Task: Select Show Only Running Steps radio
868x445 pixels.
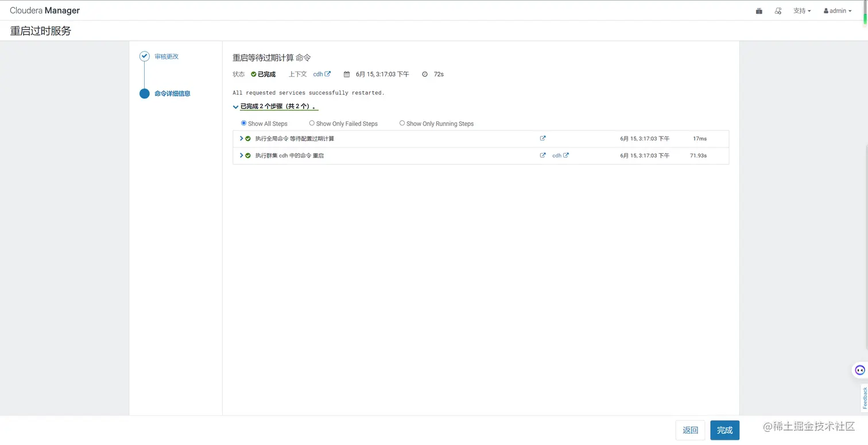Action: pyautogui.click(x=402, y=123)
